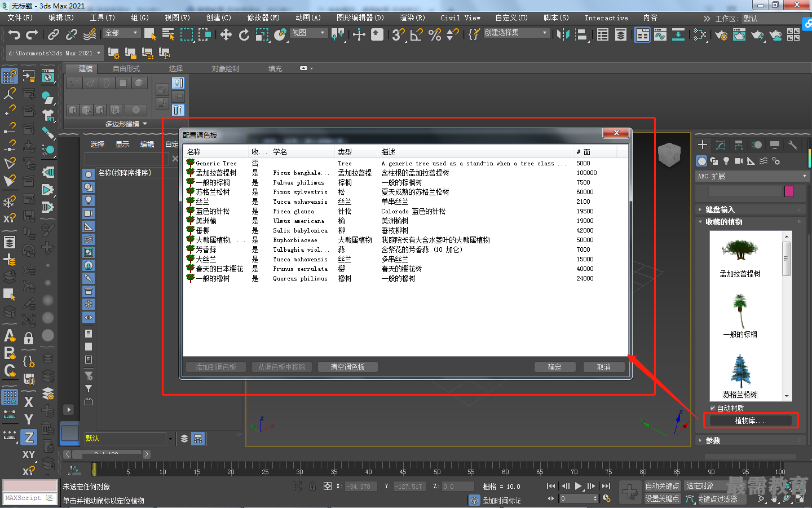Select the 苏格兰松树 row in the palette list

[x=406, y=192]
